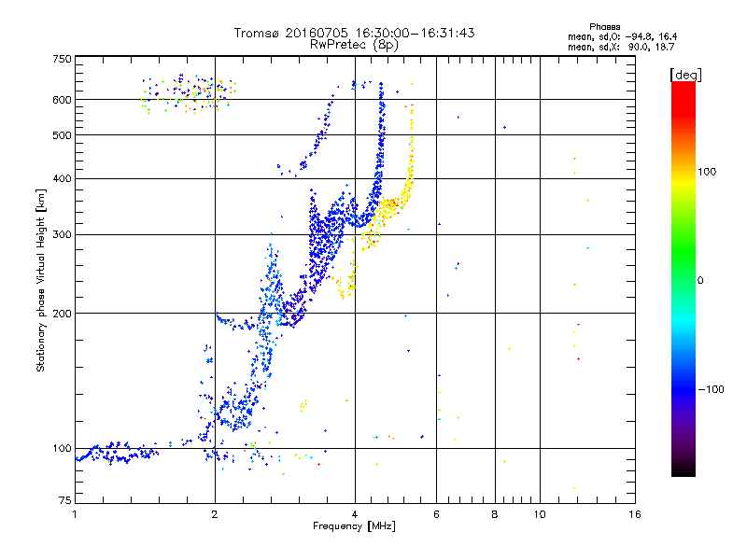The image size is (747, 560).
Task: Click the plot title 'Tromsø 20160705 16:30:00-16:31:43'
Action: [x=355, y=33]
